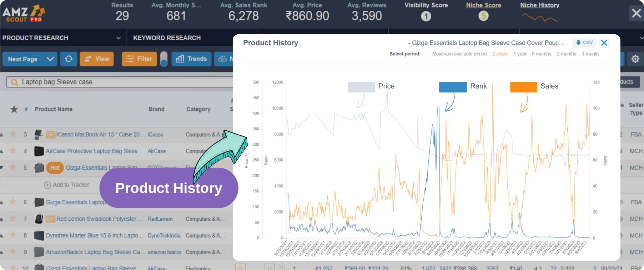Close the AMZScout PRO panel

pos(636,13)
